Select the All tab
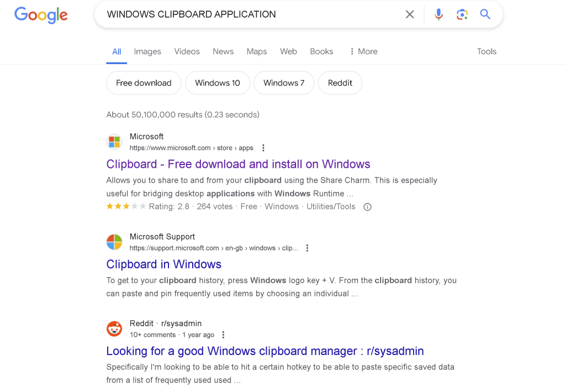The height and width of the screenshot is (392, 565). pyautogui.click(x=117, y=51)
